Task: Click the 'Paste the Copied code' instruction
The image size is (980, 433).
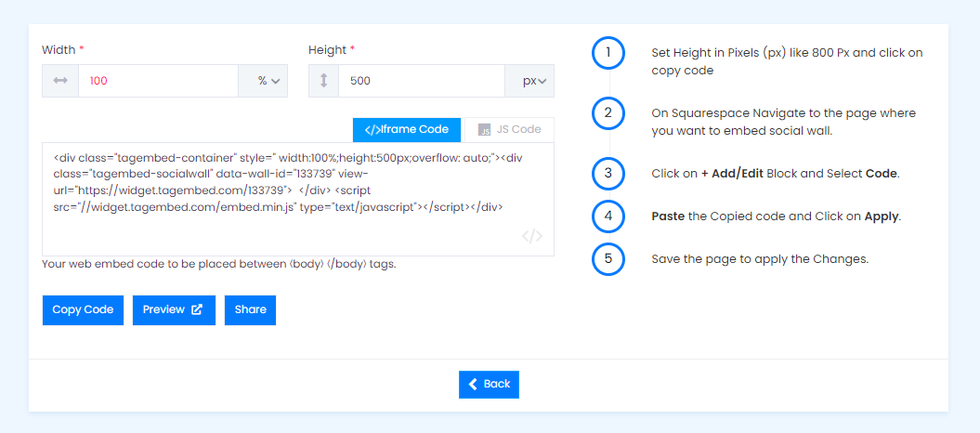Action: (x=777, y=216)
